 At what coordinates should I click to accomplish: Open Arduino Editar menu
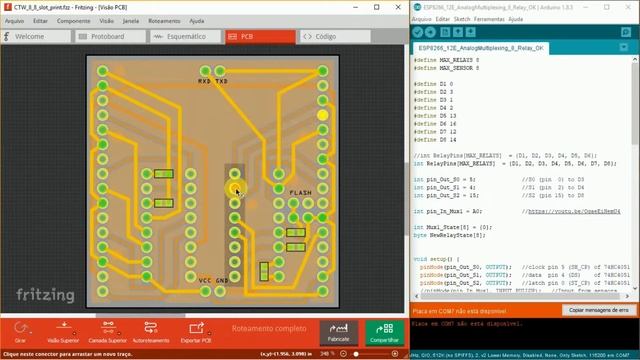pyautogui.click(x=442, y=19)
